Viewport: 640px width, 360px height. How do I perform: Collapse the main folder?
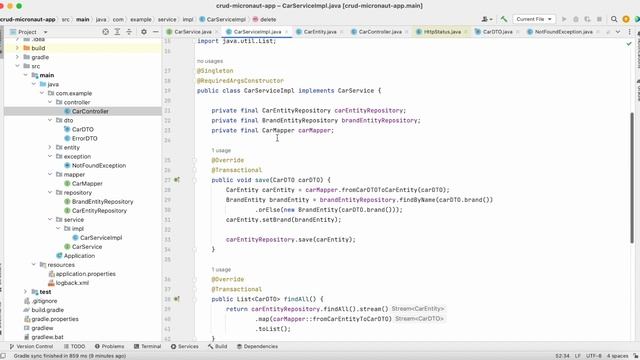25,75
